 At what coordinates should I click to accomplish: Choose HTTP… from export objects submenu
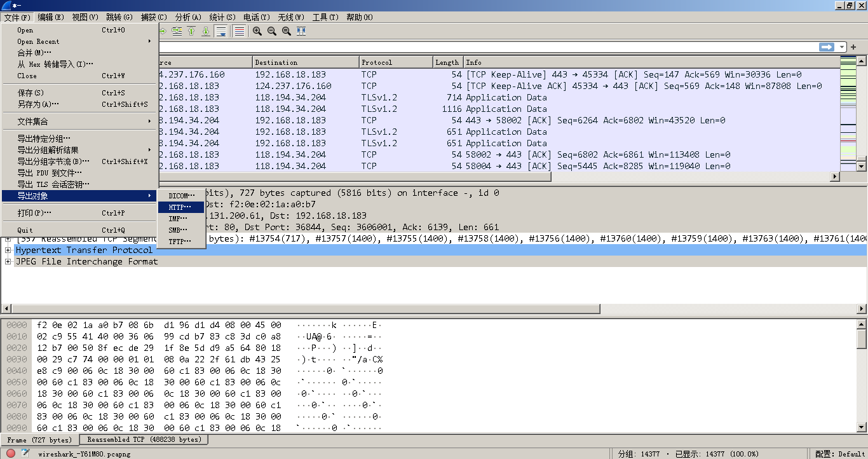(x=181, y=207)
